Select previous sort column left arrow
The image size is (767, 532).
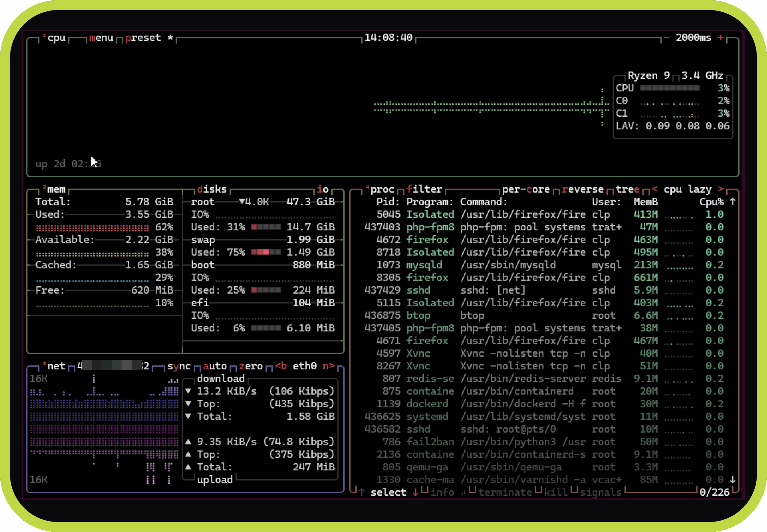pyautogui.click(x=655, y=189)
